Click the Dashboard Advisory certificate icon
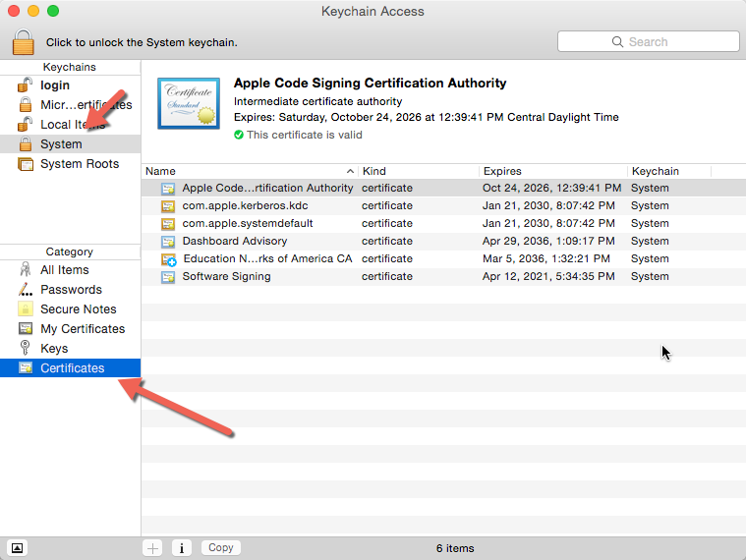 (168, 241)
